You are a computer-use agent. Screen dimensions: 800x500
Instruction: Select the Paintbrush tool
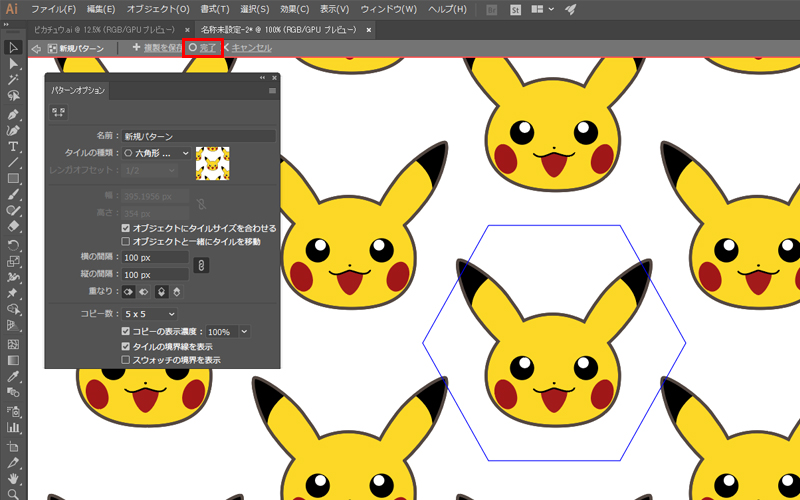coord(13,194)
